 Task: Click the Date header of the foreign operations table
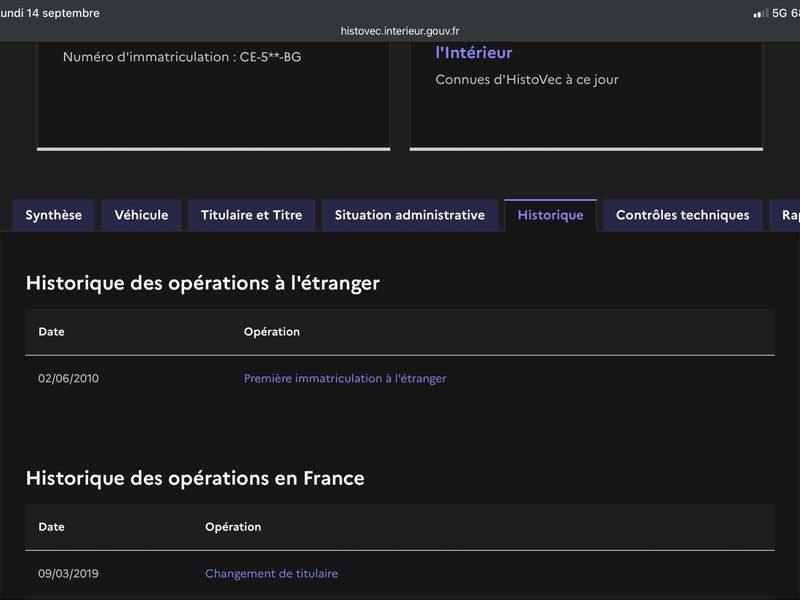tap(52, 332)
